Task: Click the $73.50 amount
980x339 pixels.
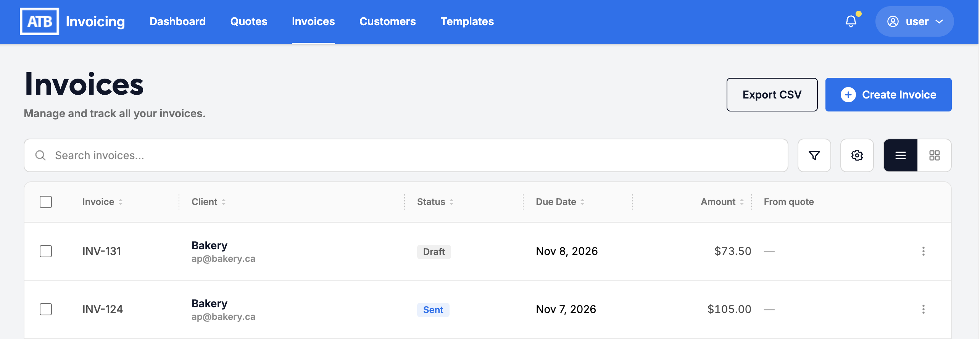Action: click(x=733, y=251)
